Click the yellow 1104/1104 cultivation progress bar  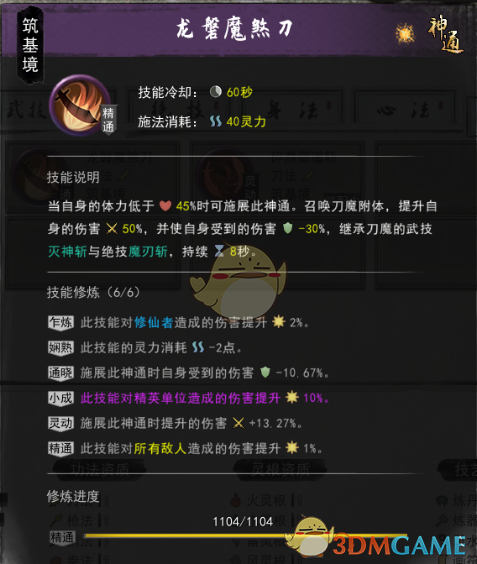point(245,536)
